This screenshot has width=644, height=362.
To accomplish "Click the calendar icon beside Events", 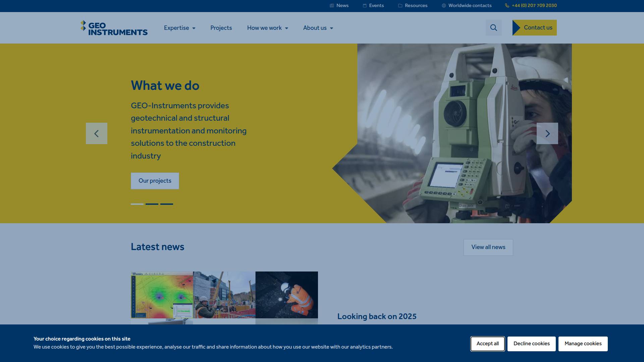I will pyautogui.click(x=365, y=6).
